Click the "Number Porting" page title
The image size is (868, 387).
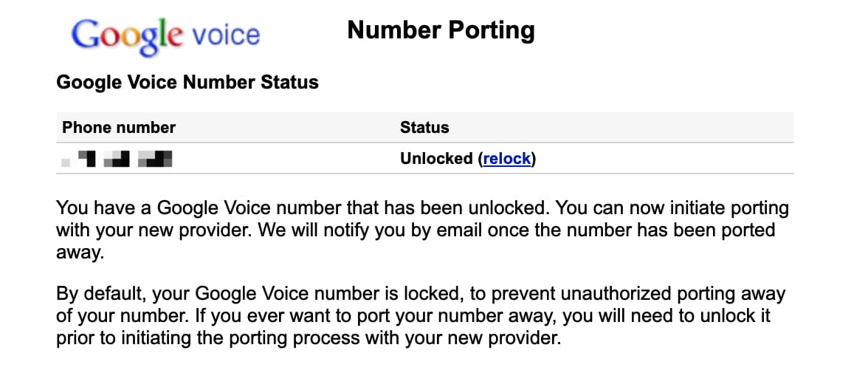(x=441, y=30)
